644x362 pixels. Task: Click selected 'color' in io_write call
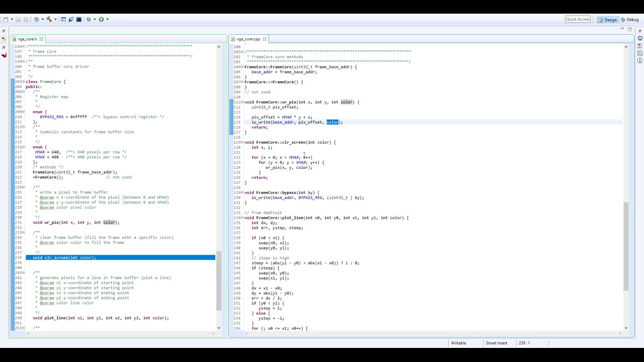coord(333,122)
